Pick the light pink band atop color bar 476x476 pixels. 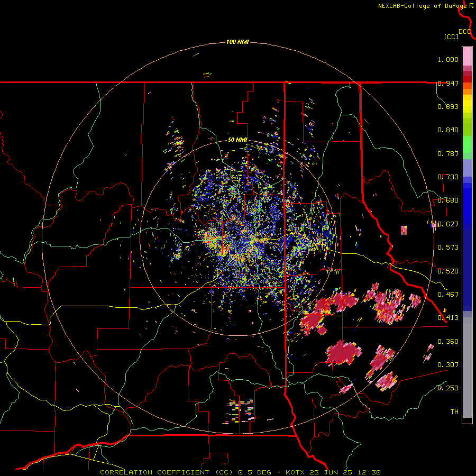coord(467,57)
